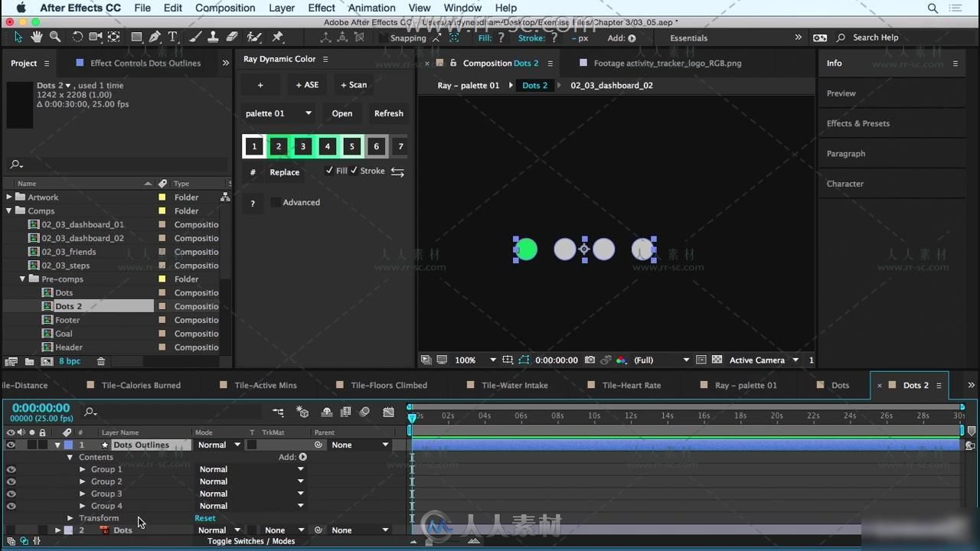The image size is (980, 551).
Task: Expand Group 3 contents
Action: (83, 494)
